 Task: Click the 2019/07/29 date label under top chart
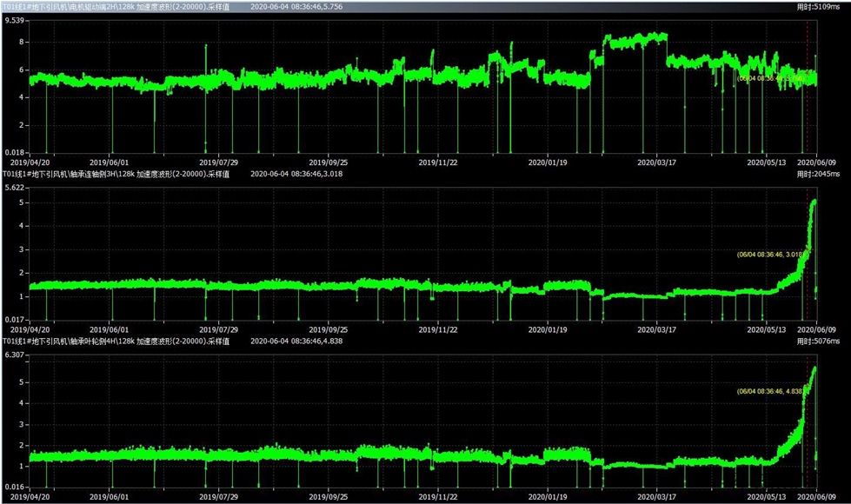219,162
